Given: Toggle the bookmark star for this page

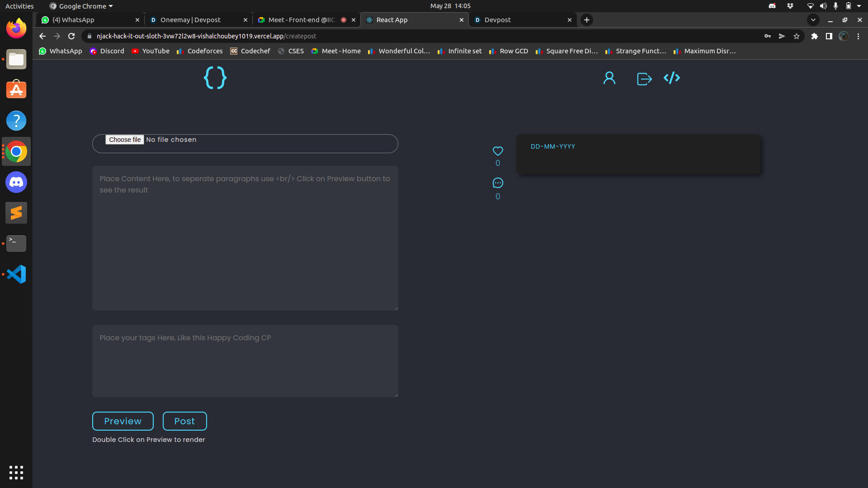Looking at the screenshot, I should pyautogui.click(x=797, y=36).
